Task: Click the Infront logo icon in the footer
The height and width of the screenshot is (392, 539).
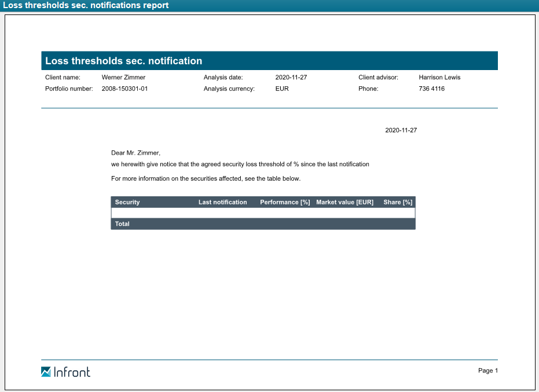Action: coord(46,372)
